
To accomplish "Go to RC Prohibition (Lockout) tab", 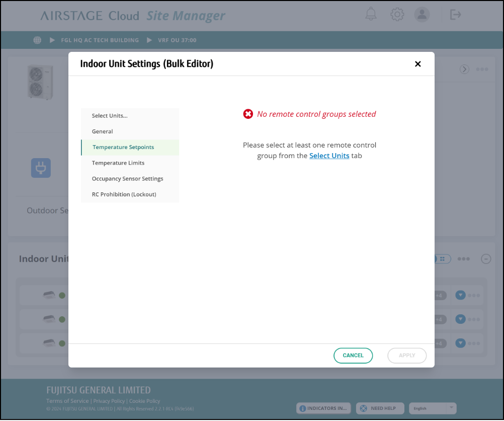I will tap(124, 194).
